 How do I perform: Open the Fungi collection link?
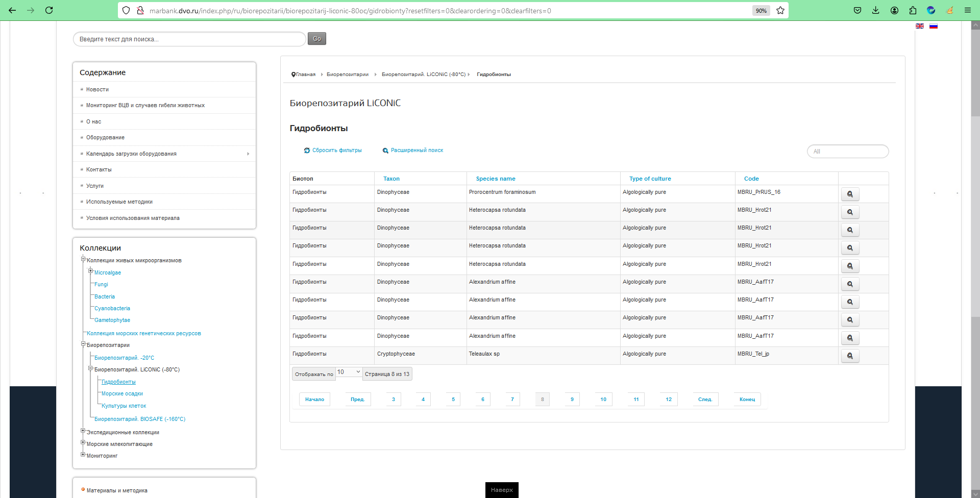click(x=101, y=285)
